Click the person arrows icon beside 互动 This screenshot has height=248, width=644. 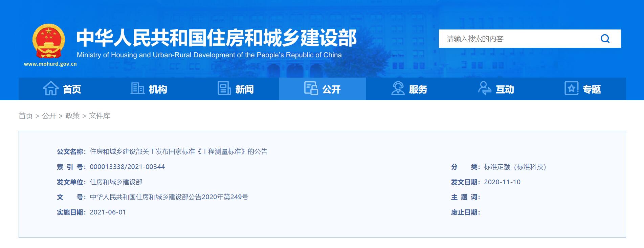[x=485, y=88]
